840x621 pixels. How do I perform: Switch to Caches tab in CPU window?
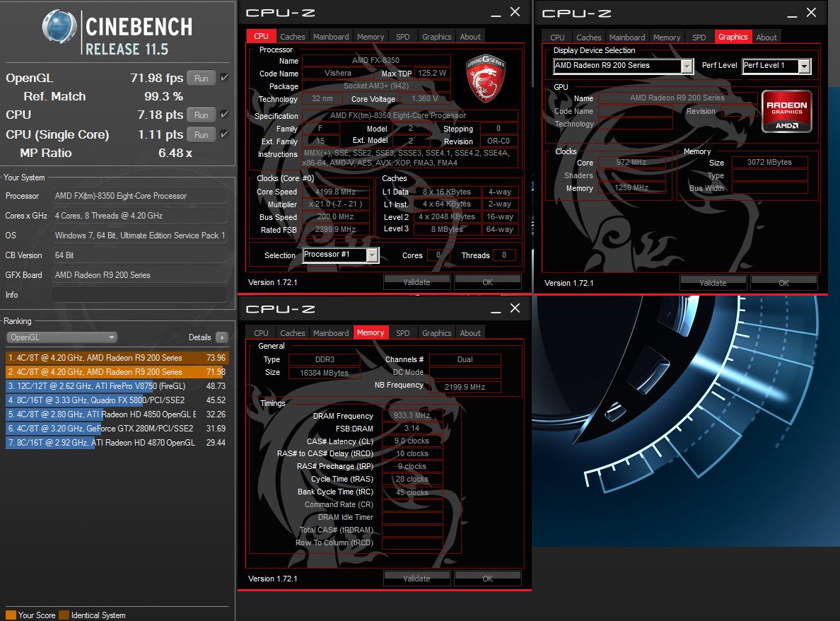point(293,37)
